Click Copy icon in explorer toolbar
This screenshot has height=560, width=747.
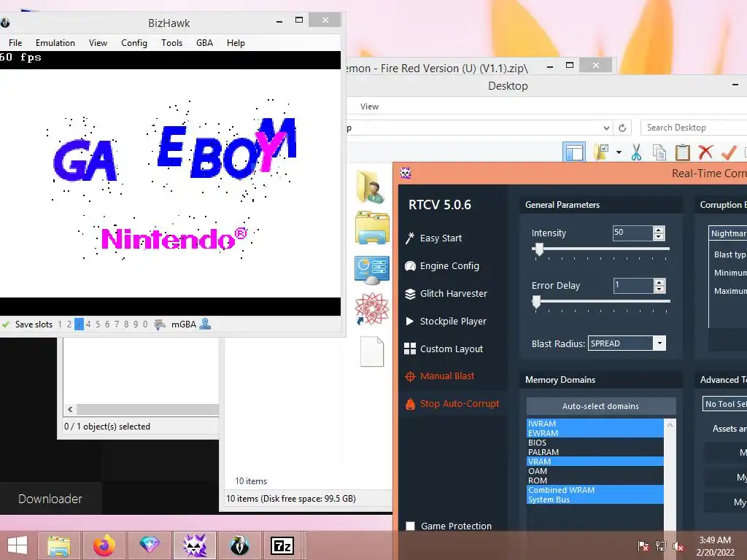coord(659,152)
